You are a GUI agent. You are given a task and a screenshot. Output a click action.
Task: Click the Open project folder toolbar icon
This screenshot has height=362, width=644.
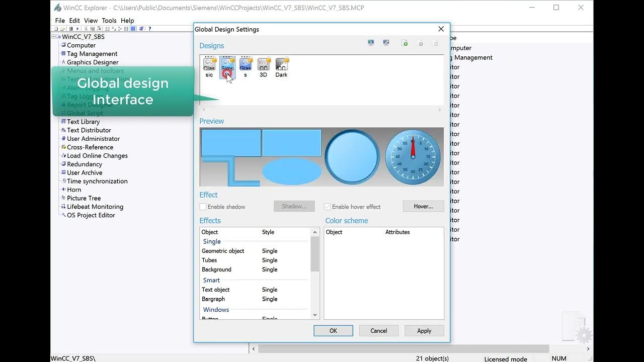coord(62,29)
